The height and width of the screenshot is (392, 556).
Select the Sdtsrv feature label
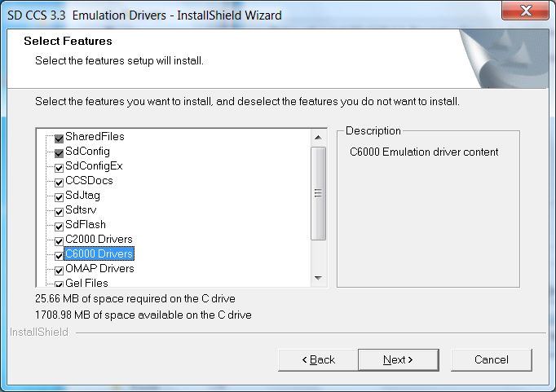[x=81, y=209]
